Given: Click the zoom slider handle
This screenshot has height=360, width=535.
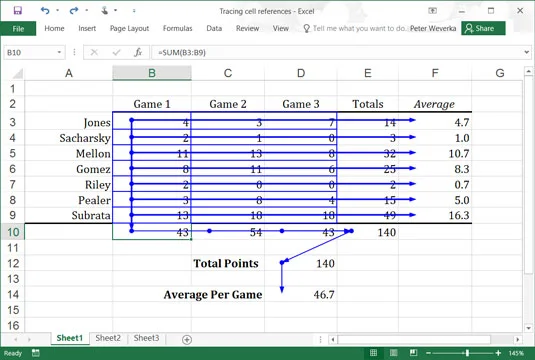Looking at the screenshot, I should [x=467, y=353].
